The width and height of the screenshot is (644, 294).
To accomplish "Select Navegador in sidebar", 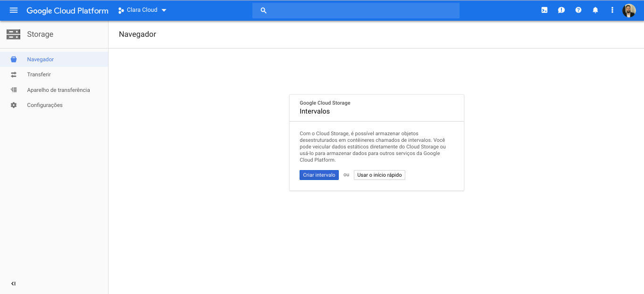I will tap(54, 59).
